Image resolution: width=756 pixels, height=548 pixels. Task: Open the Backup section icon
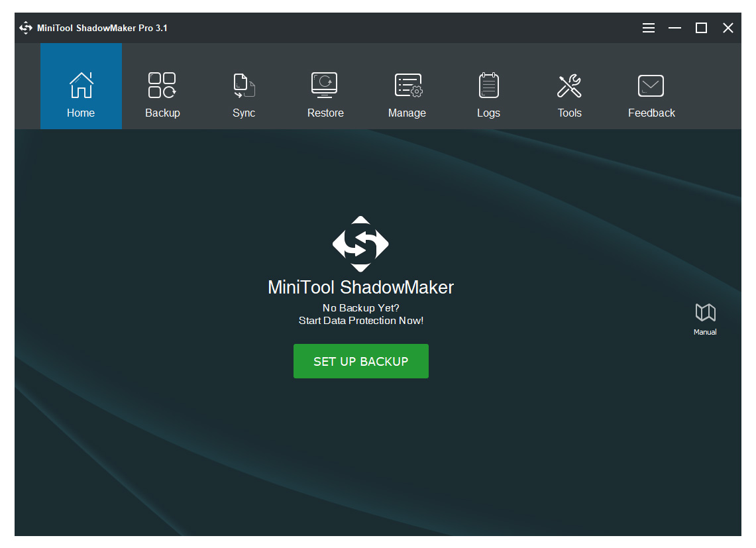tap(162, 85)
